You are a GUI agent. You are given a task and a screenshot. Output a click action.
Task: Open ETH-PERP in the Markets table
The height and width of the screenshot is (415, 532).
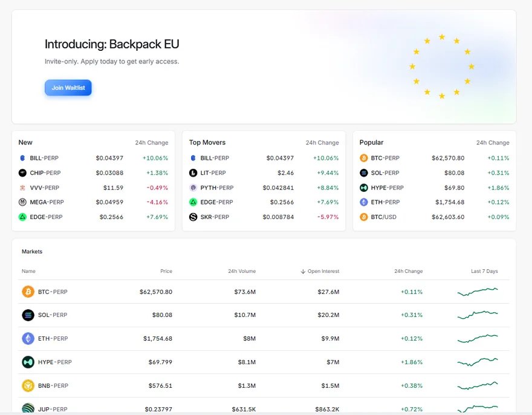coord(53,338)
